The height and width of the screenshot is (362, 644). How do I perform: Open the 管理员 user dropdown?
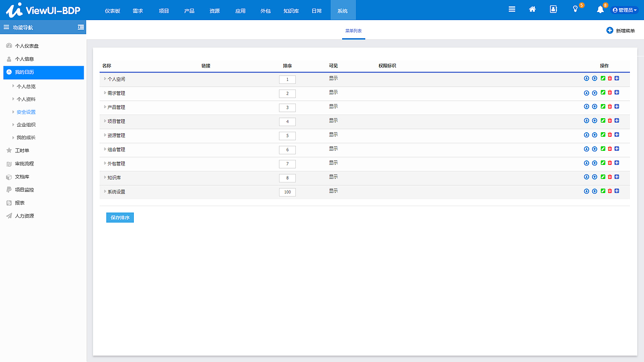click(x=624, y=10)
